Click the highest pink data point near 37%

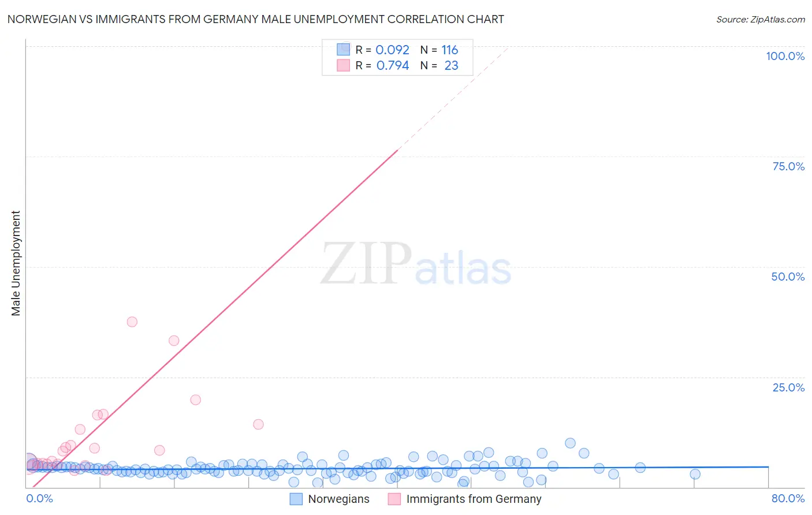pos(132,322)
